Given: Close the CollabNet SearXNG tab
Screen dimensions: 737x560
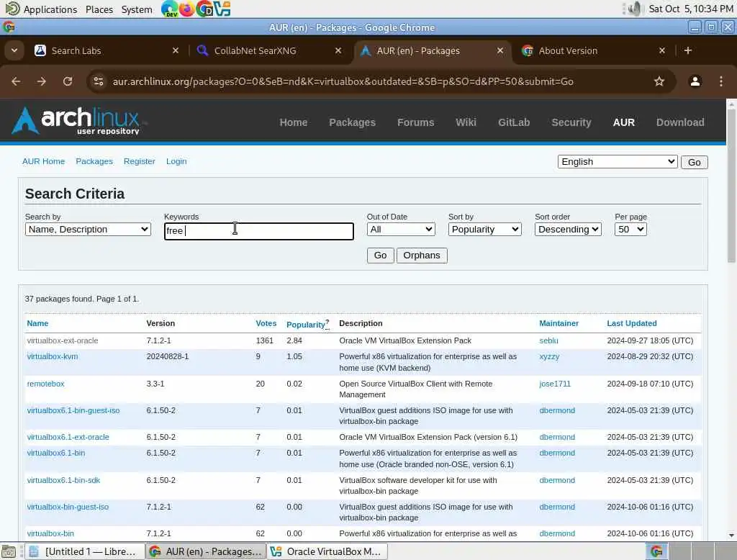Looking at the screenshot, I should tap(338, 50).
